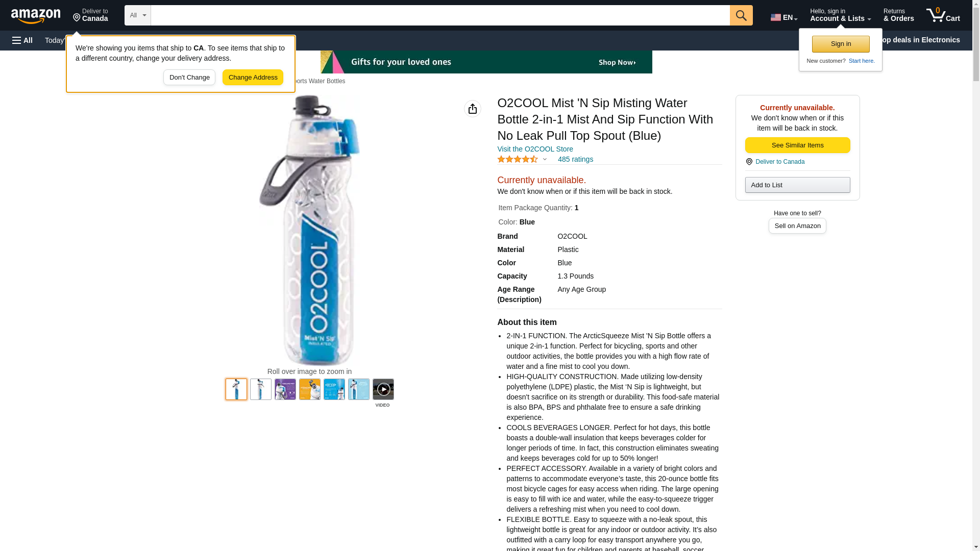
Task: Click the Amazon logo
Action: 36,16
